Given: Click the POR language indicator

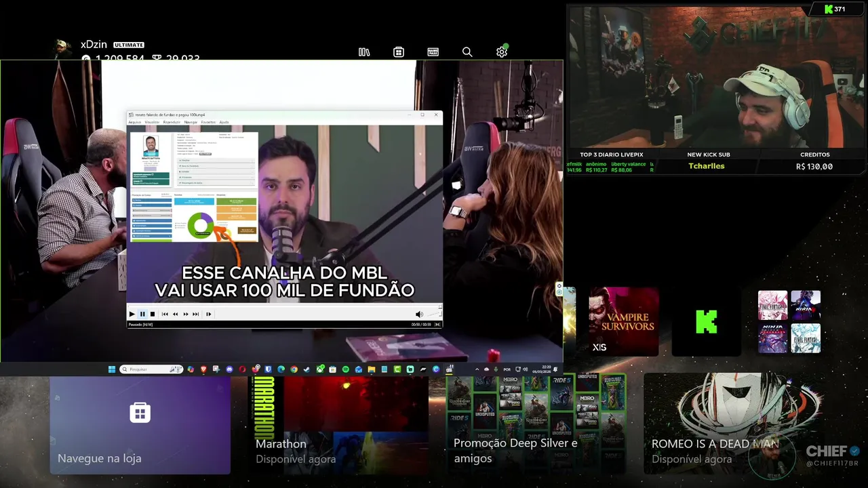Looking at the screenshot, I should 507,369.
